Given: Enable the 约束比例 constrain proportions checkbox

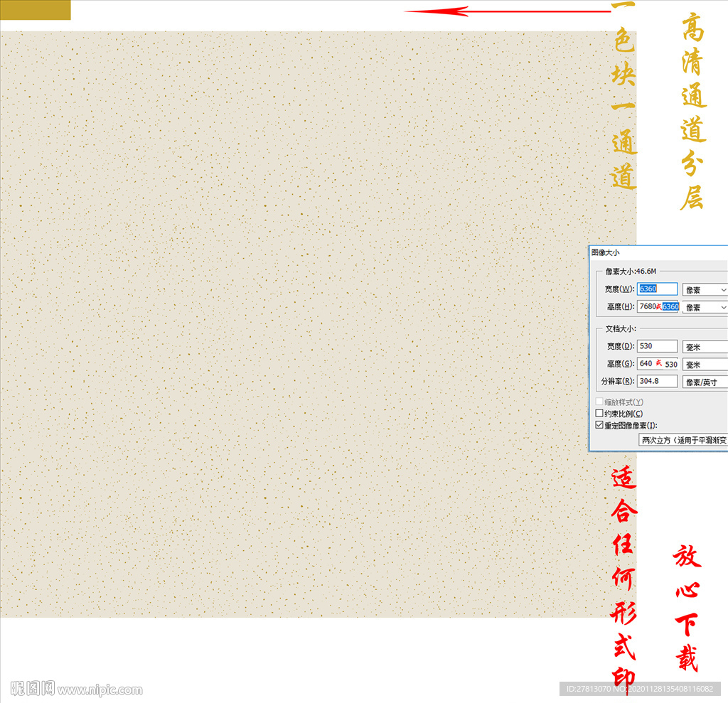Looking at the screenshot, I should click(599, 413).
